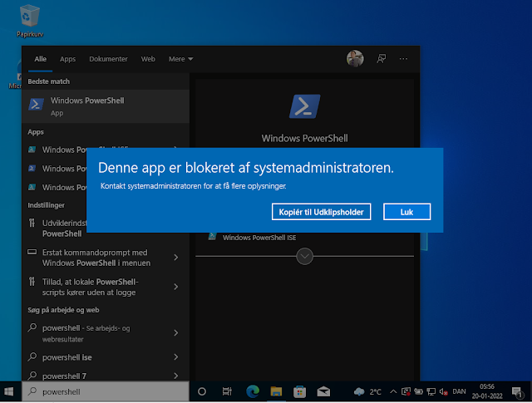Open Microsoft Store from the taskbar
Screen dimensions: 532x403
[x=299, y=392]
